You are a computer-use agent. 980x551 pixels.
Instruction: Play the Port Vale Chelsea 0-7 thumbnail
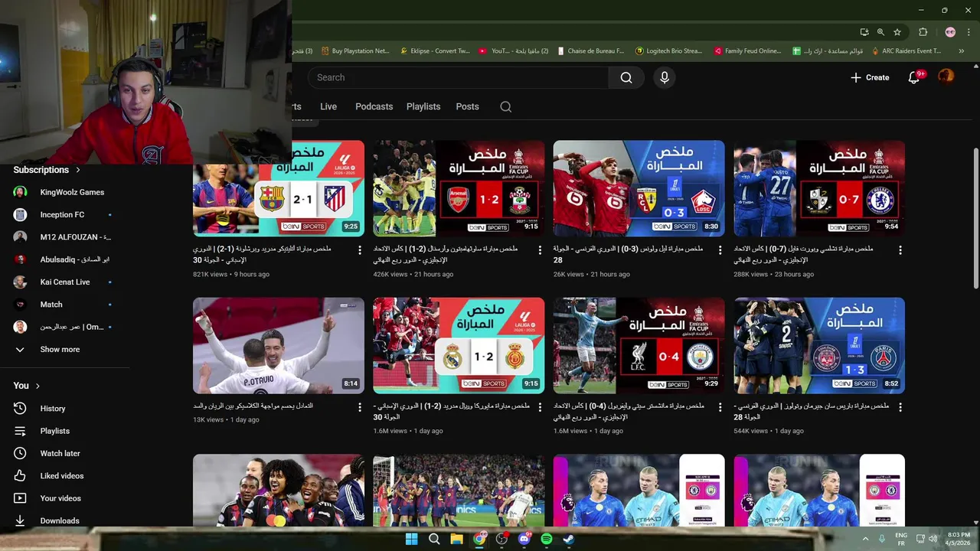(819, 188)
